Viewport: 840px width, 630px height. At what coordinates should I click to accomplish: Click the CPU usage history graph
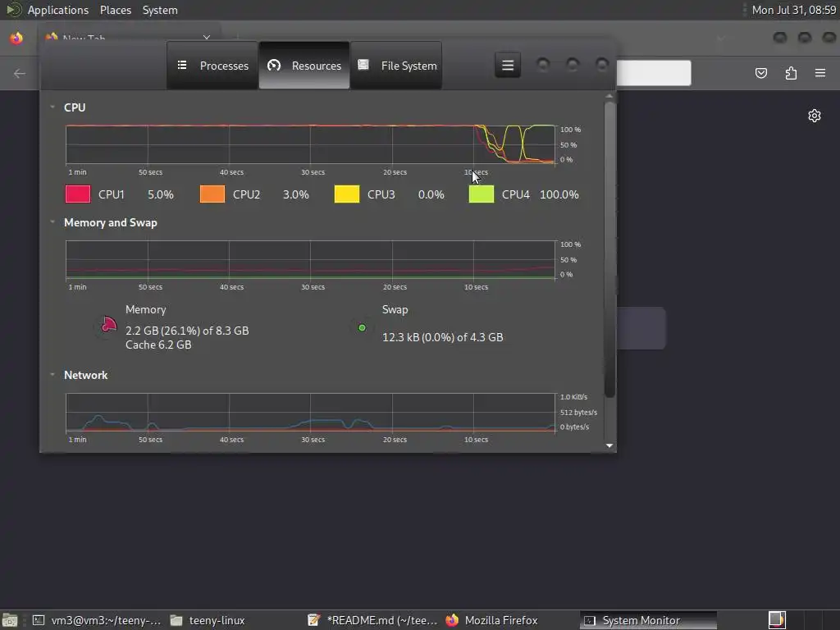point(310,144)
